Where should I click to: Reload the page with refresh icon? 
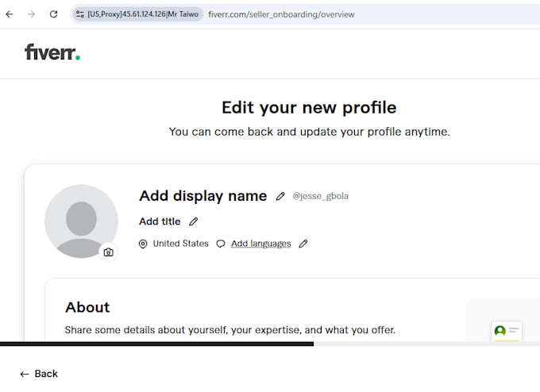(x=53, y=14)
